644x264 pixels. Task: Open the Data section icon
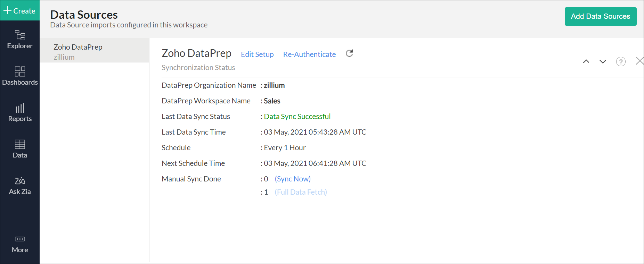click(x=20, y=148)
